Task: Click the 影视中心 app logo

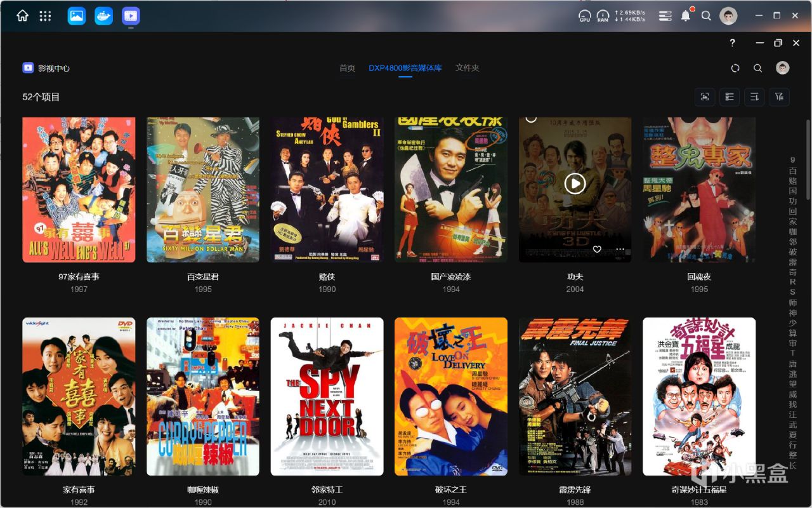Action: (28, 68)
